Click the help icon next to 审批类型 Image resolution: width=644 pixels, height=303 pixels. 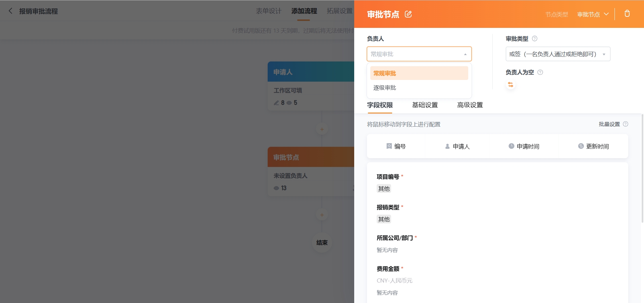(535, 39)
